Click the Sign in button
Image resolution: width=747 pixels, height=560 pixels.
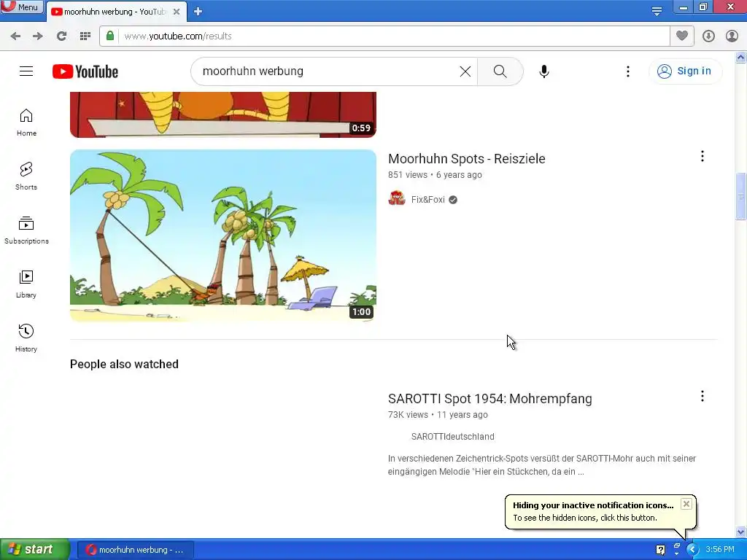point(685,71)
